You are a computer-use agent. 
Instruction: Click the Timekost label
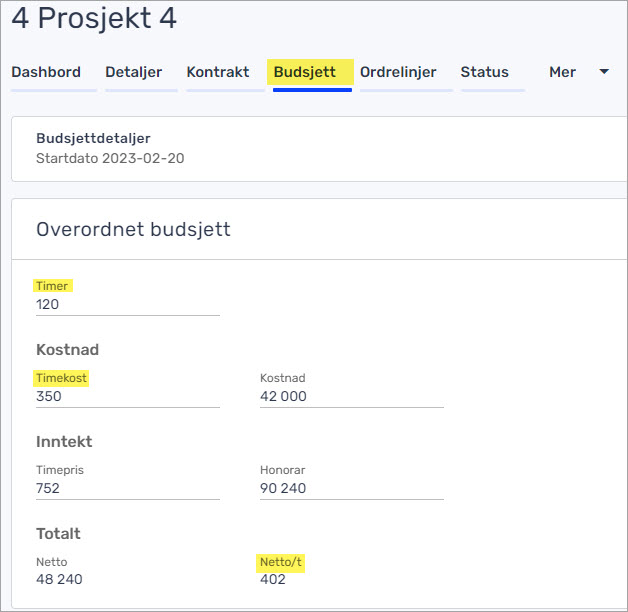(x=61, y=378)
